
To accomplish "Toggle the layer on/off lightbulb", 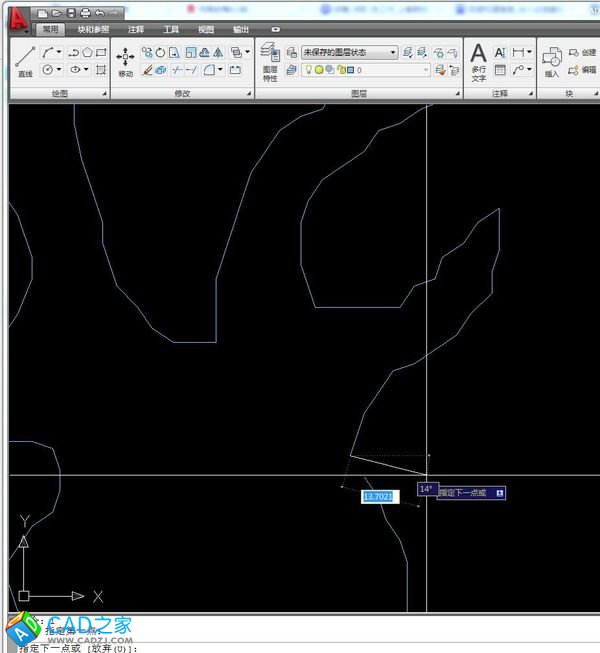I will pos(308,70).
